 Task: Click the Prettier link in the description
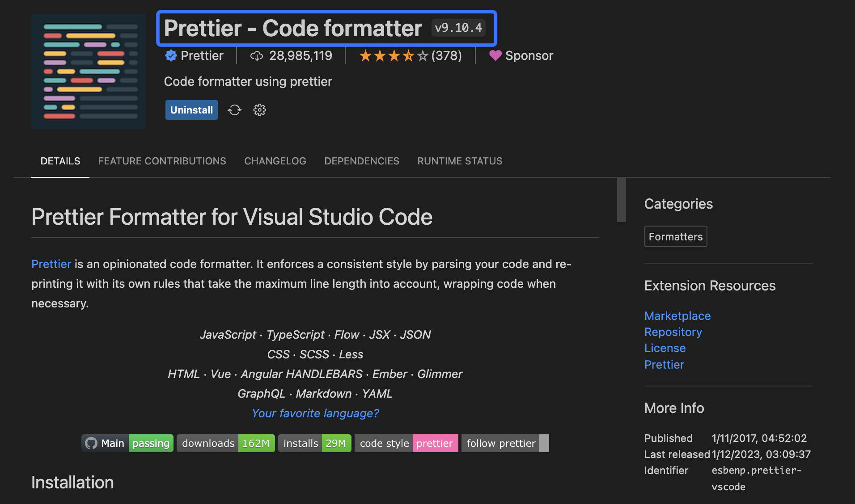(x=51, y=264)
